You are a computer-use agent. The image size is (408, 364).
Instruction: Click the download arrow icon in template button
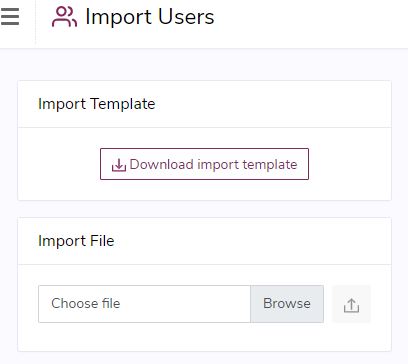pyautogui.click(x=119, y=165)
